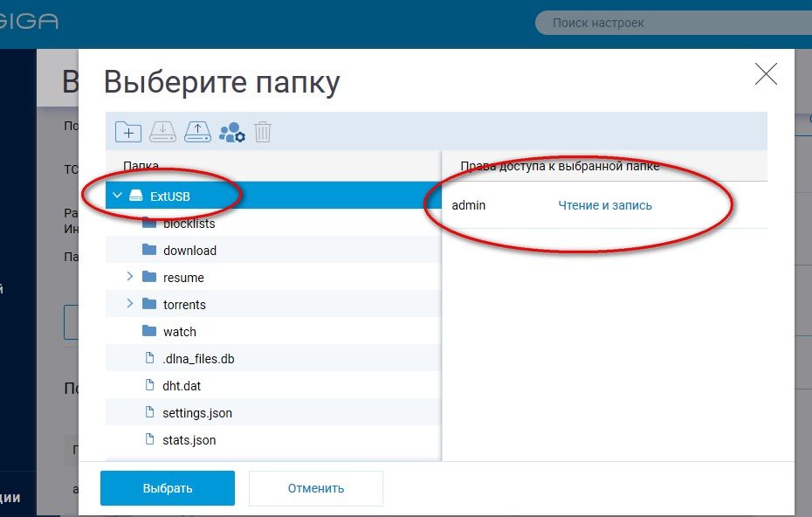Image resolution: width=812 pixels, height=517 pixels.
Task: Close the folder selection dialog
Action: tap(766, 73)
